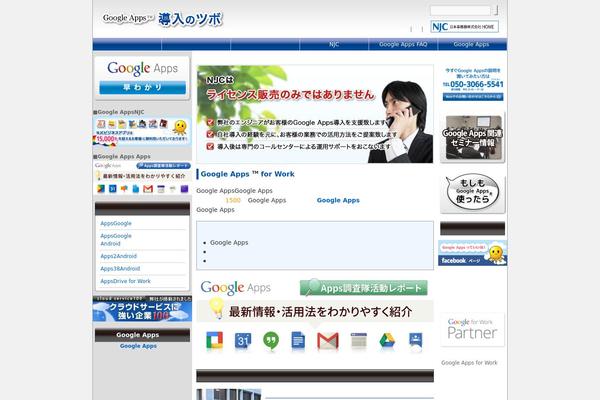The image size is (600, 400).
Task: Click the building photo thumbnail at the bottom
Action: pyautogui.click(x=229, y=395)
